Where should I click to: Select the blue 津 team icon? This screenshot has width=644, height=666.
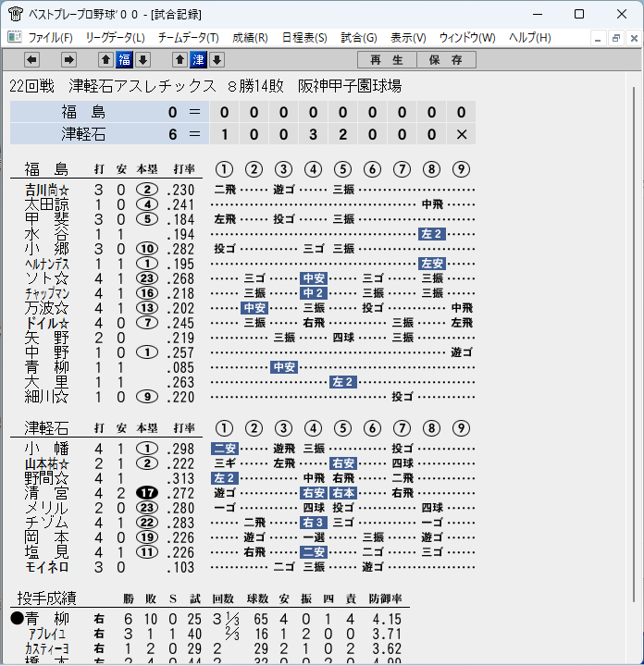coord(198,60)
